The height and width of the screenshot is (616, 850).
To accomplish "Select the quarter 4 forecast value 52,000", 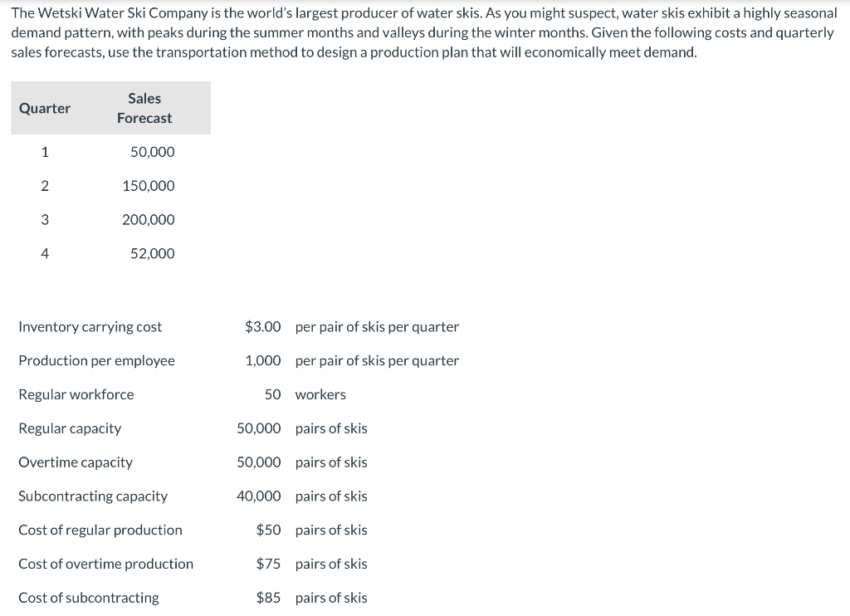I will pos(153,254).
